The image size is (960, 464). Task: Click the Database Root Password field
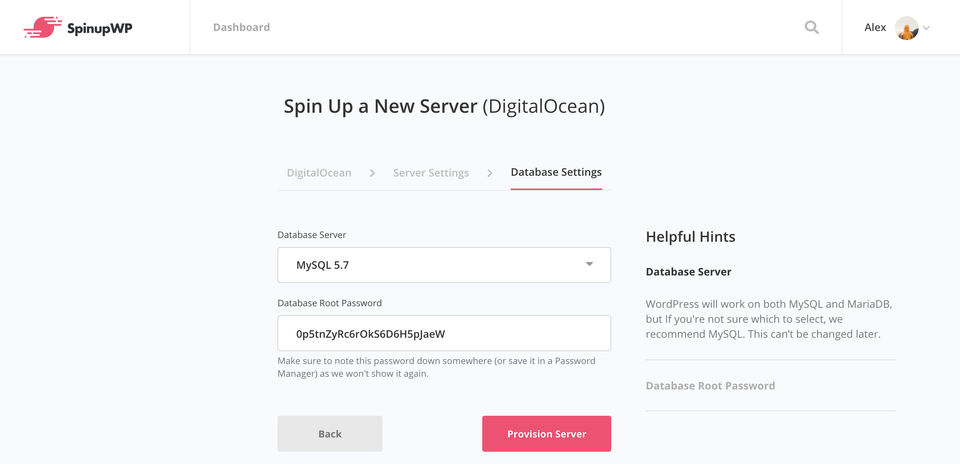pyautogui.click(x=444, y=334)
